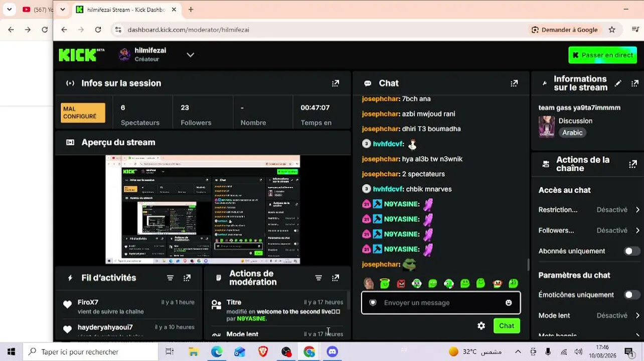Click the stream title 'team gass ya9ta7immmm'
This screenshot has height=361, width=644.
579,108
